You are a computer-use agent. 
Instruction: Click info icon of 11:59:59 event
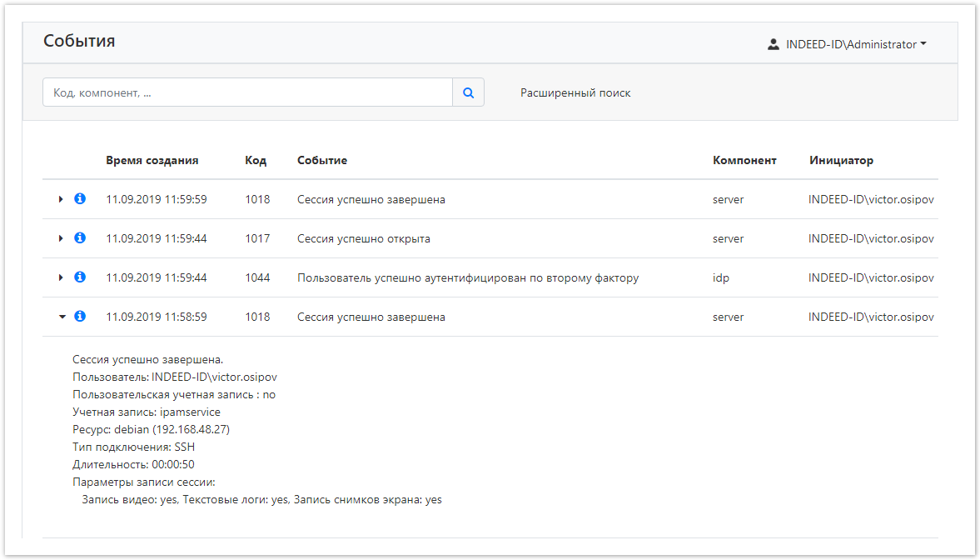(80, 199)
